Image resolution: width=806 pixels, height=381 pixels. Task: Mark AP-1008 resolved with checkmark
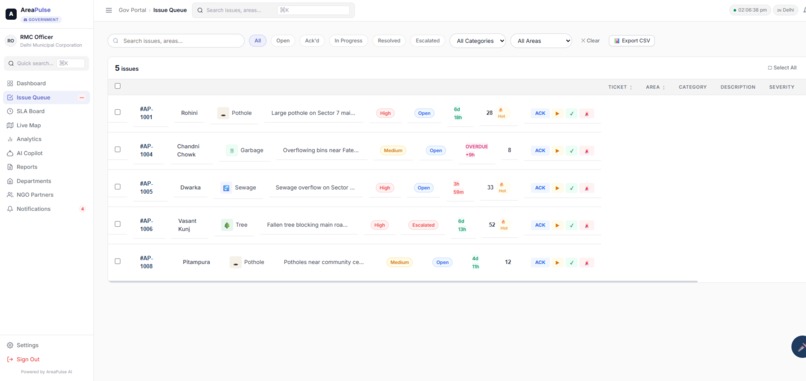[572, 262]
